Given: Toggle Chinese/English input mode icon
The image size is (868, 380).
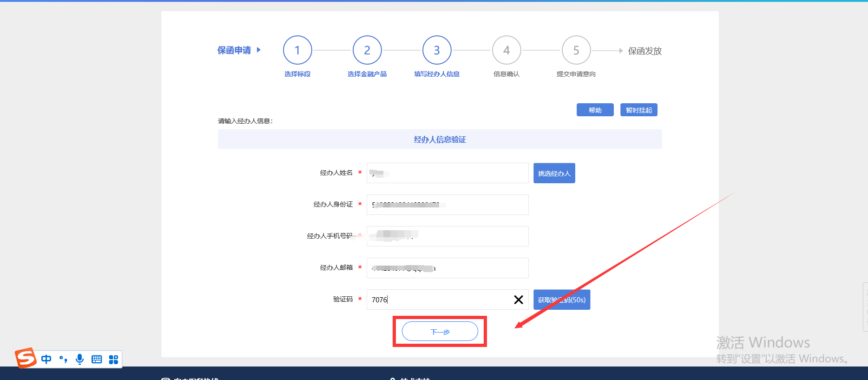Looking at the screenshot, I should [x=46, y=359].
